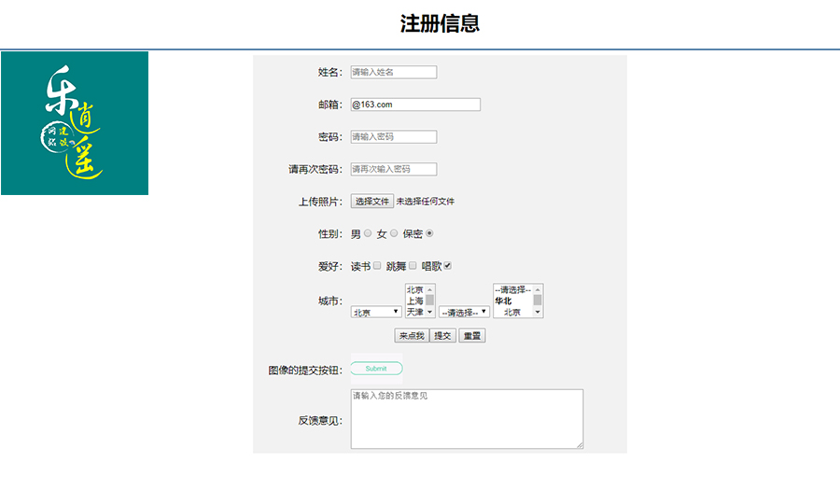This screenshot has width=840, height=504.
Task: Click the 未选择任何文件 file status text
Action: [x=426, y=202]
